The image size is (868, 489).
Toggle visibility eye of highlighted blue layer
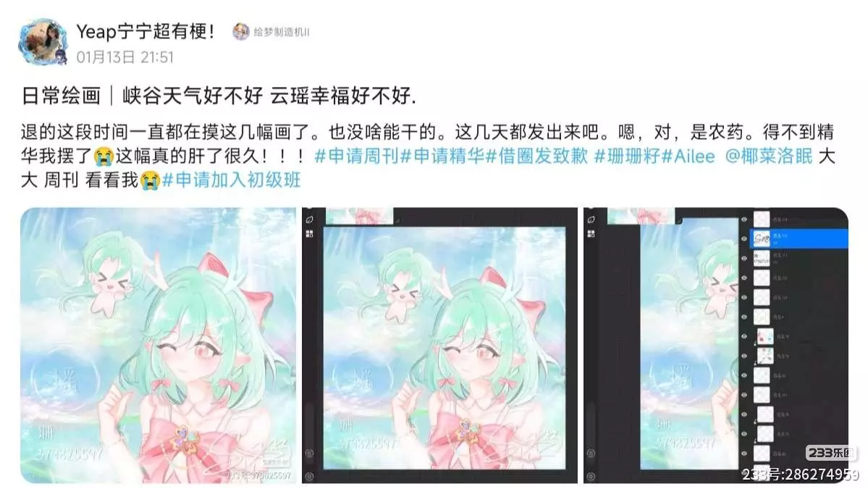coord(744,238)
